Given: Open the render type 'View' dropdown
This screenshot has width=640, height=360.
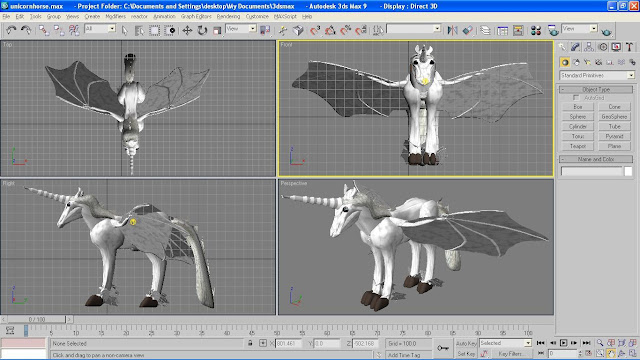Looking at the screenshot, I should (580, 29).
